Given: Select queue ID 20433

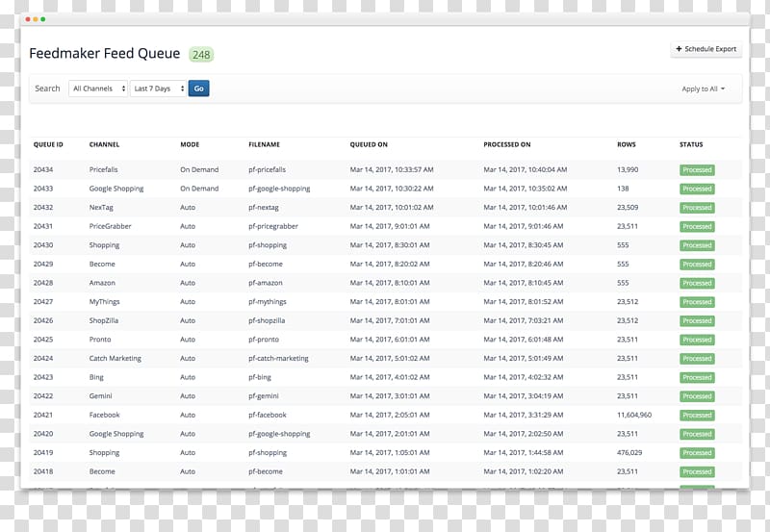Looking at the screenshot, I should pyautogui.click(x=43, y=188).
